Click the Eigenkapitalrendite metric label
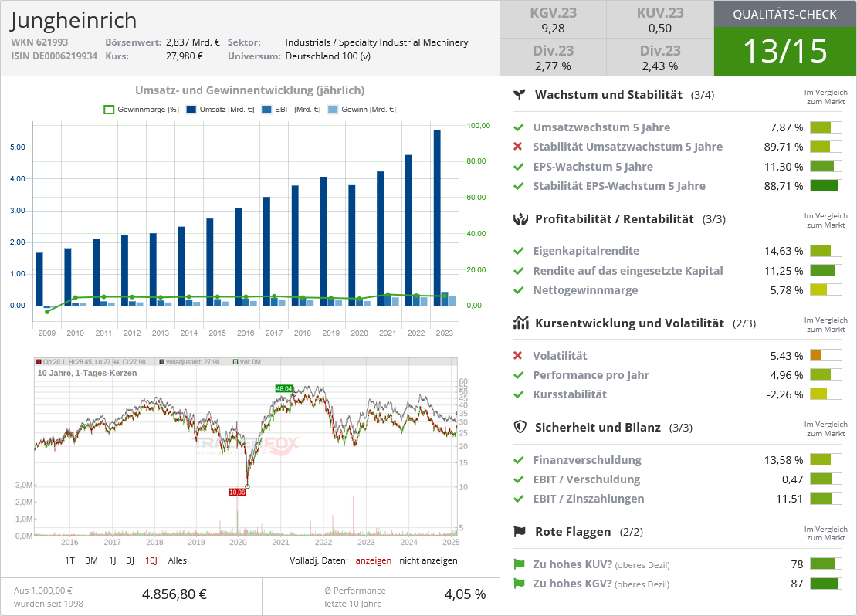Image resolution: width=857 pixels, height=616 pixels. click(x=586, y=251)
